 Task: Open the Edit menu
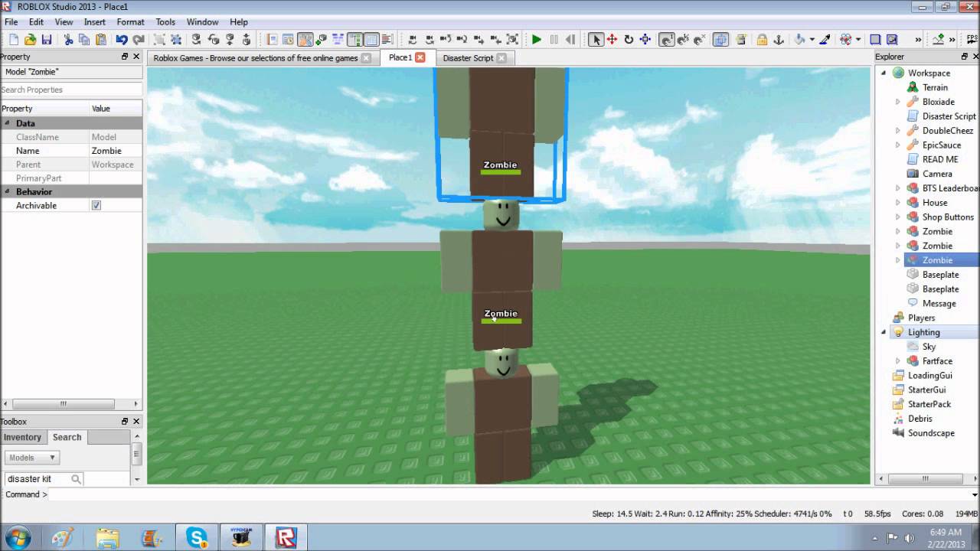tap(36, 22)
